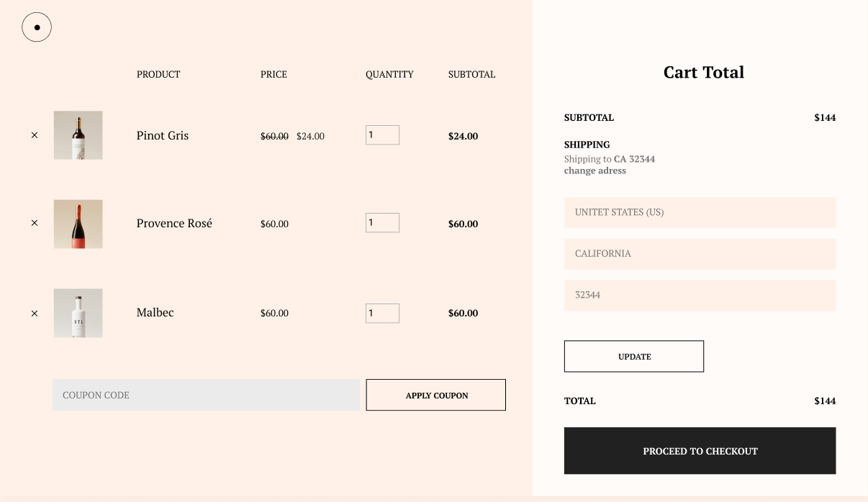Viewport: 868px width, 502px height.
Task: Click the coupon code input field
Action: (x=206, y=395)
